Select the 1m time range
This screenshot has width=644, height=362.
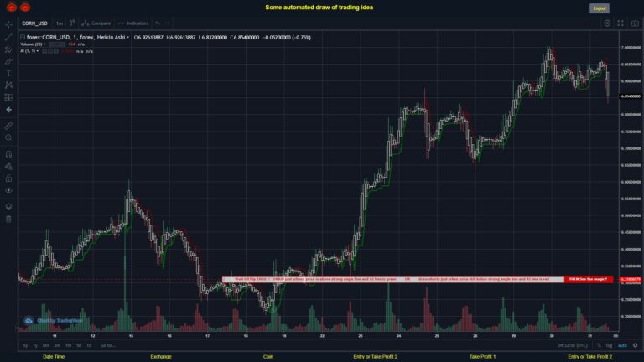pos(69,345)
